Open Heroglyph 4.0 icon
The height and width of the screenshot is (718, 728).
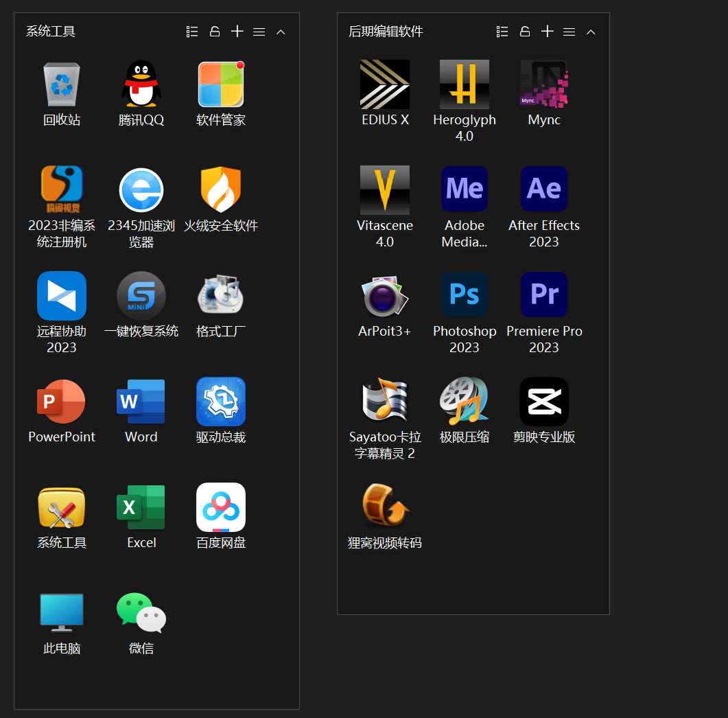[x=465, y=84]
